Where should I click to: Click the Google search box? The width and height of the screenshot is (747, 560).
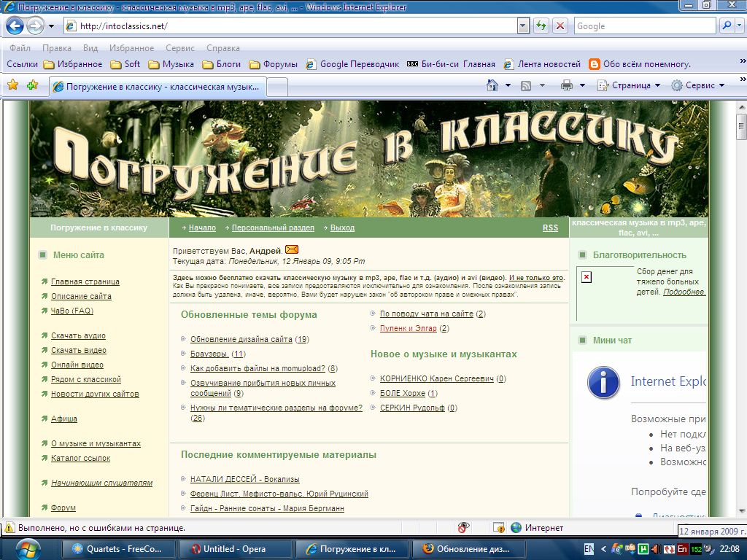[x=645, y=26]
